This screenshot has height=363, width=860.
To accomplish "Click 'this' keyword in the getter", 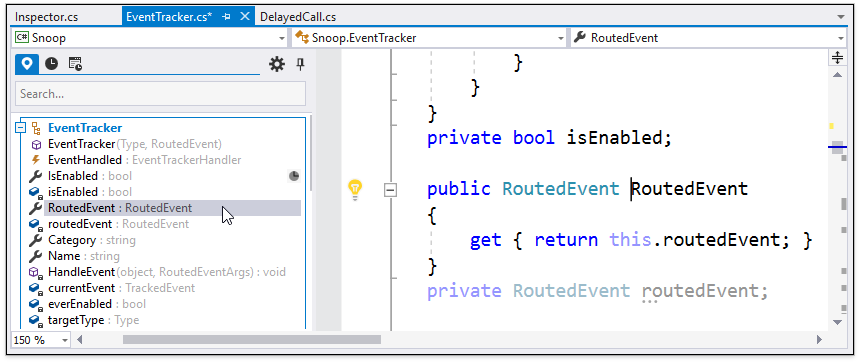I will point(630,239).
